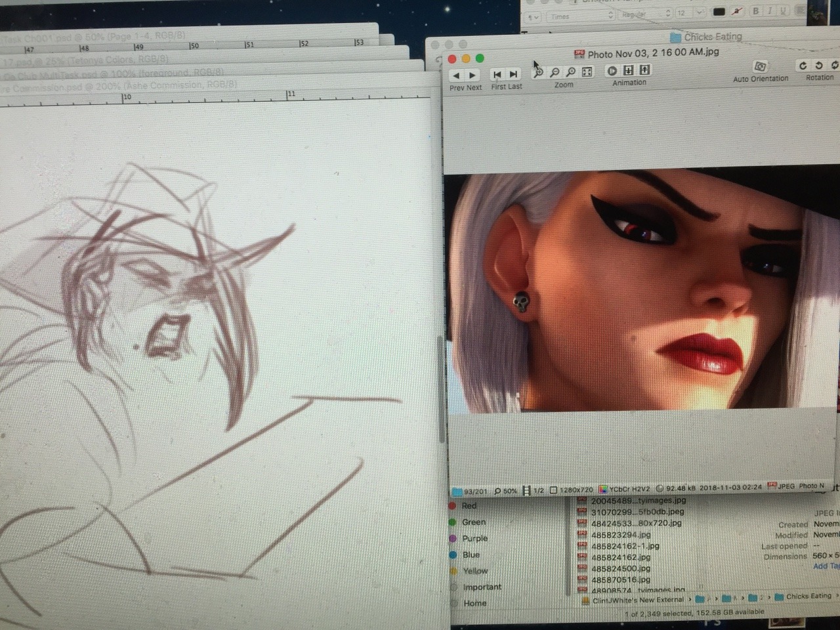Click the 92.48 kB file size entry
The width and height of the screenshot is (840, 630).
click(675, 488)
